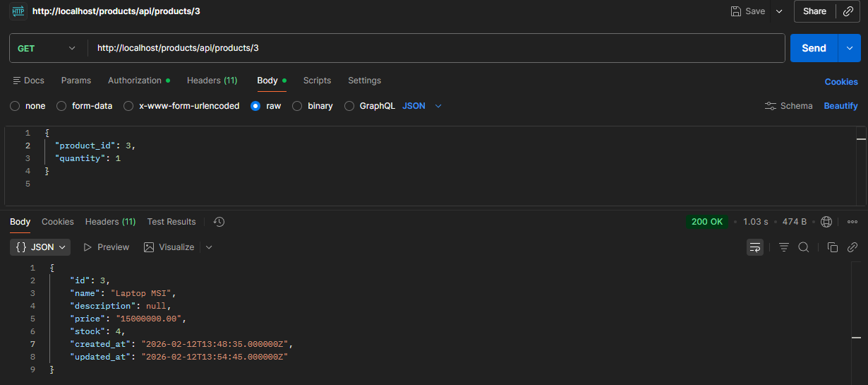
Task: Open the GET method dropdown
Action: click(x=47, y=48)
